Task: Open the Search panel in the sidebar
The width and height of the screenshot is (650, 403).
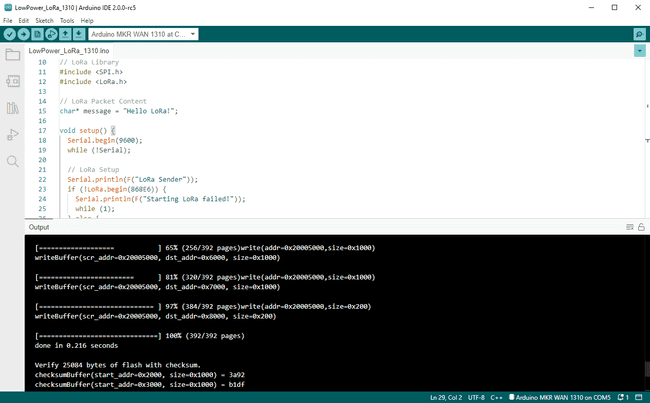Action: coord(13,161)
